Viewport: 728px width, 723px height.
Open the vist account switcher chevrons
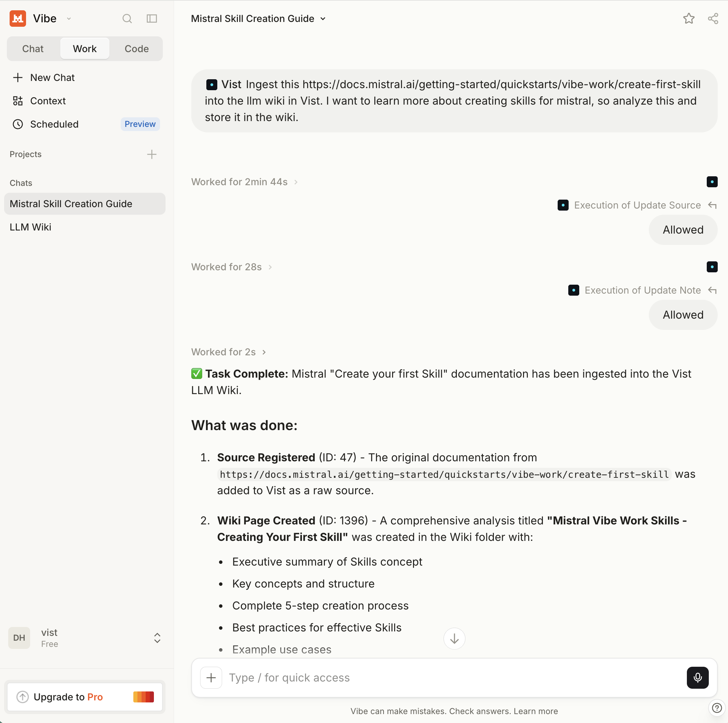click(x=158, y=638)
